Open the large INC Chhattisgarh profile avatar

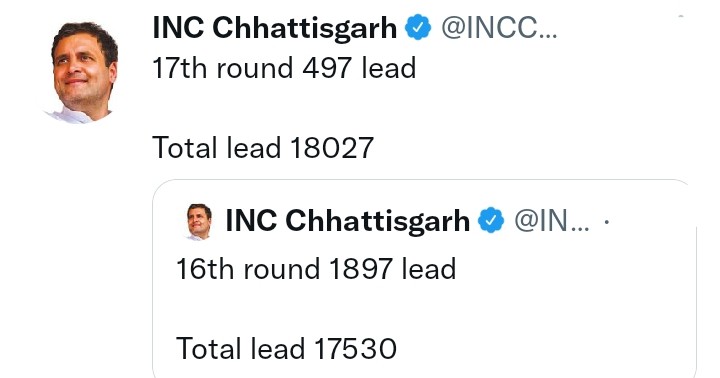click(82, 73)
